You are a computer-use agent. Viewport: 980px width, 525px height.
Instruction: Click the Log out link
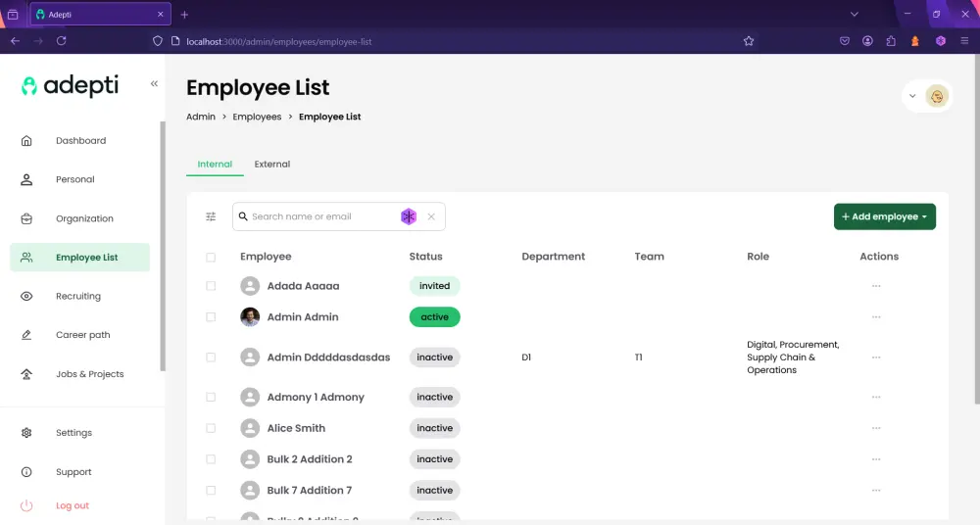point(73,505)
